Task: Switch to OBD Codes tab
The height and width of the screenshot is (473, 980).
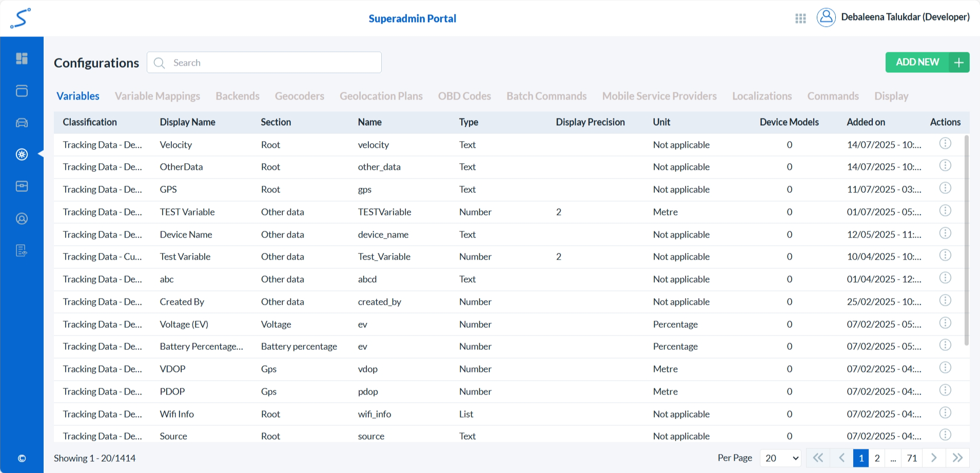Action: 464,96
